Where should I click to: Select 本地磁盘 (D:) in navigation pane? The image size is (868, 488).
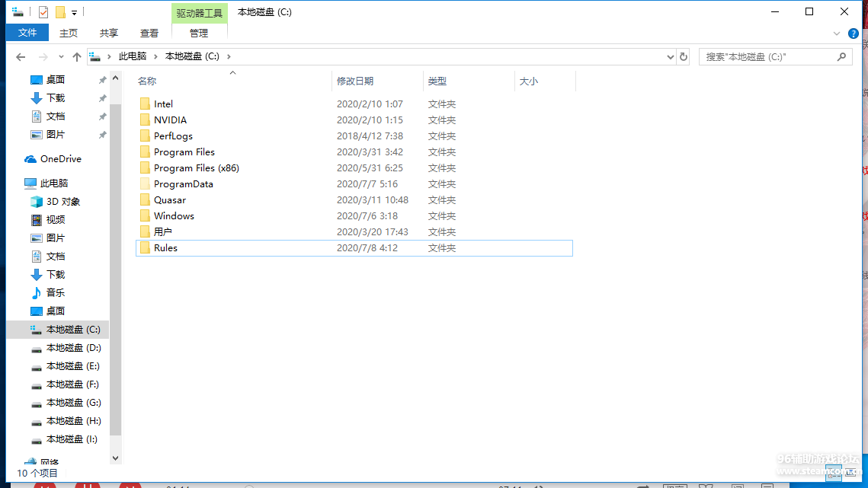pyautogui.click(x=73, y=348)
